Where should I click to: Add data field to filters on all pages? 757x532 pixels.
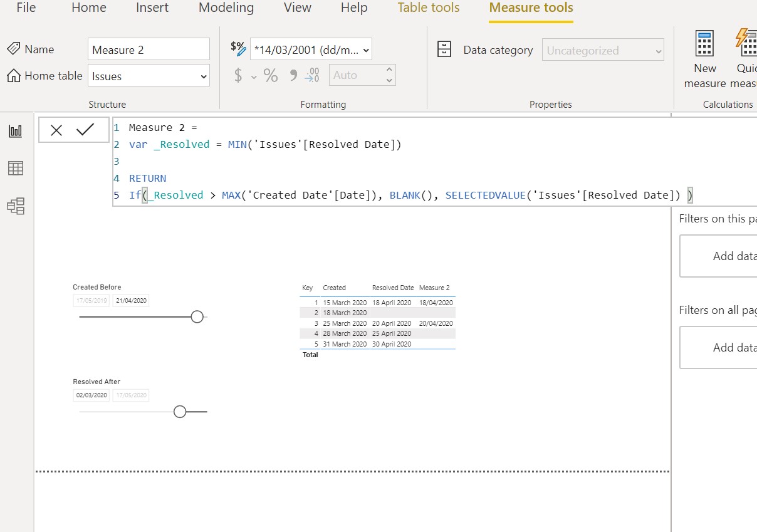click(x=718, y=347)
